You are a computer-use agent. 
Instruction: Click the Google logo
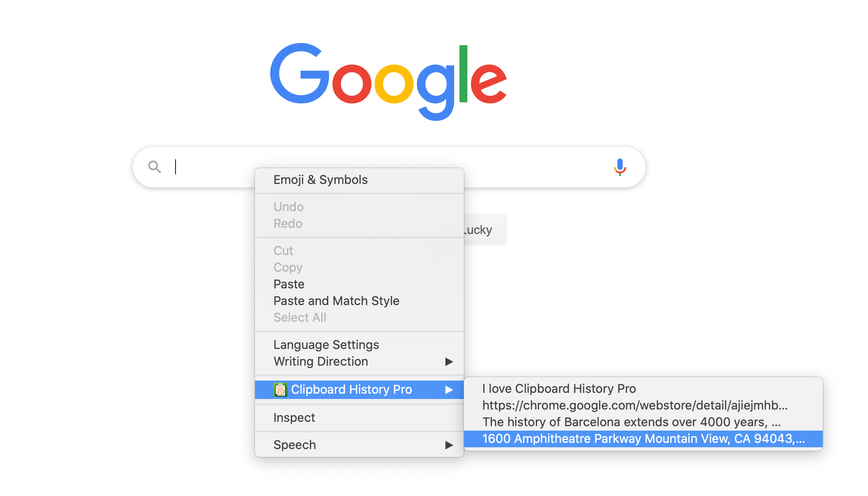[388, 77]
